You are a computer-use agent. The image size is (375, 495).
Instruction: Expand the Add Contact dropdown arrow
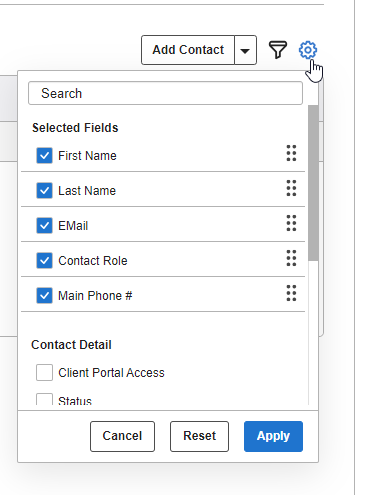tap(245, 50)
